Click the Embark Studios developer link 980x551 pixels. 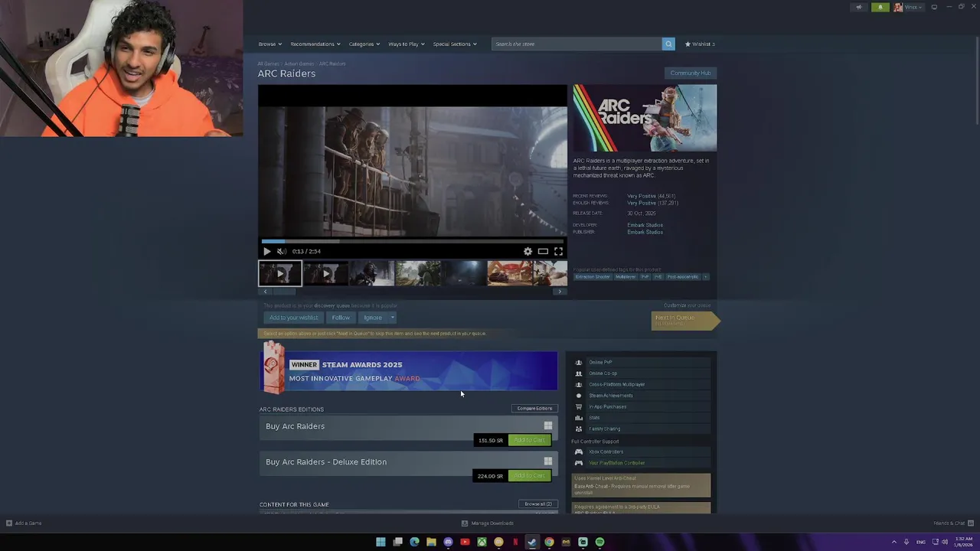(645, 225)
